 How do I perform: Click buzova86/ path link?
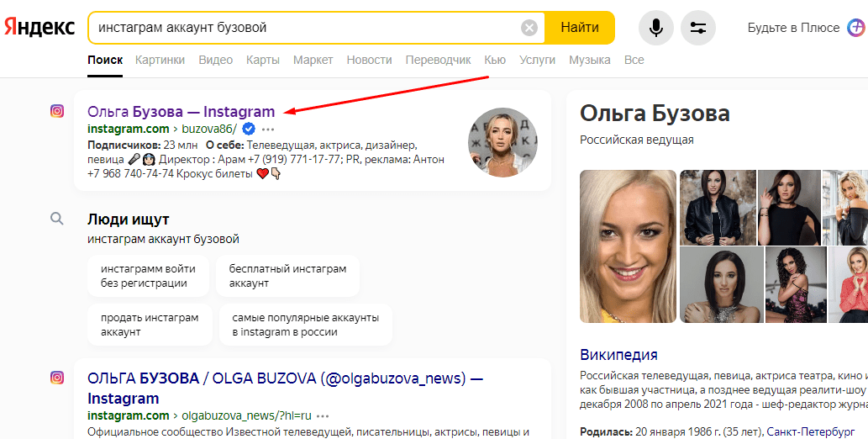pyautogui.click(x=209, y=130)
